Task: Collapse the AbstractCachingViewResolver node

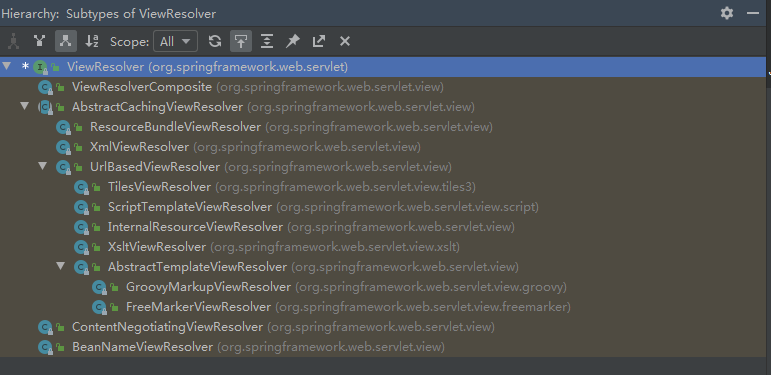Action: coord(25,106)
